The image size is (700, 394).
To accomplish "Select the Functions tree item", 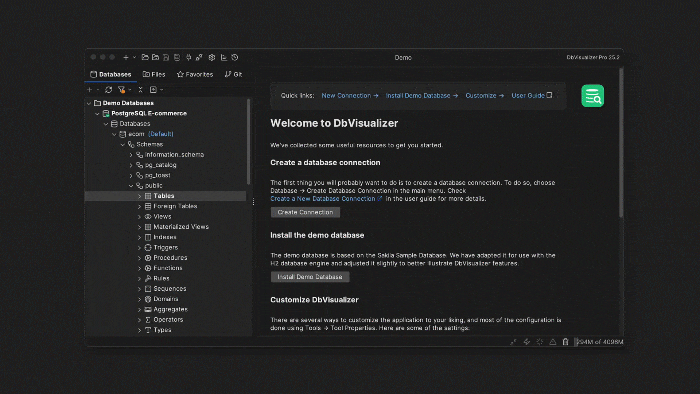I will [x=168, y=268].
